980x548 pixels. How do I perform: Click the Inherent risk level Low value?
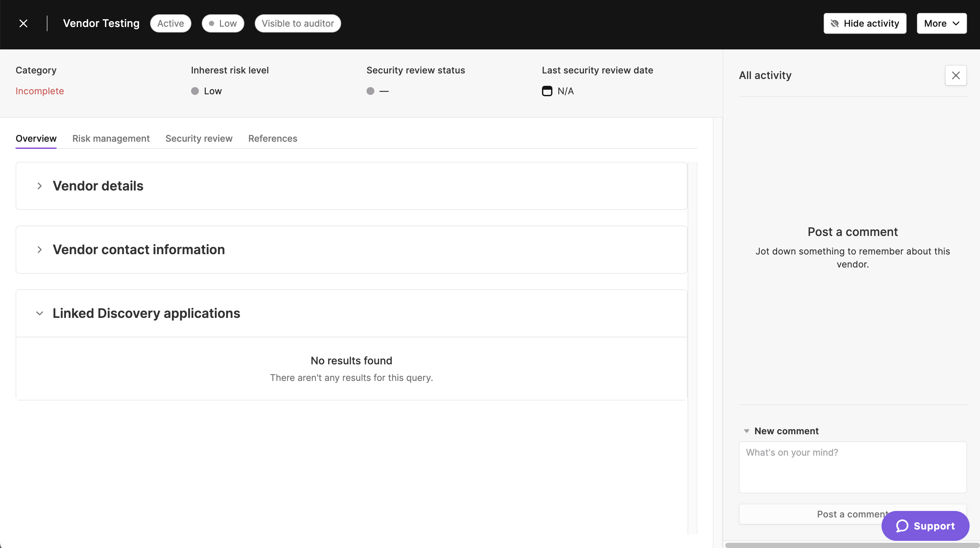213,91
